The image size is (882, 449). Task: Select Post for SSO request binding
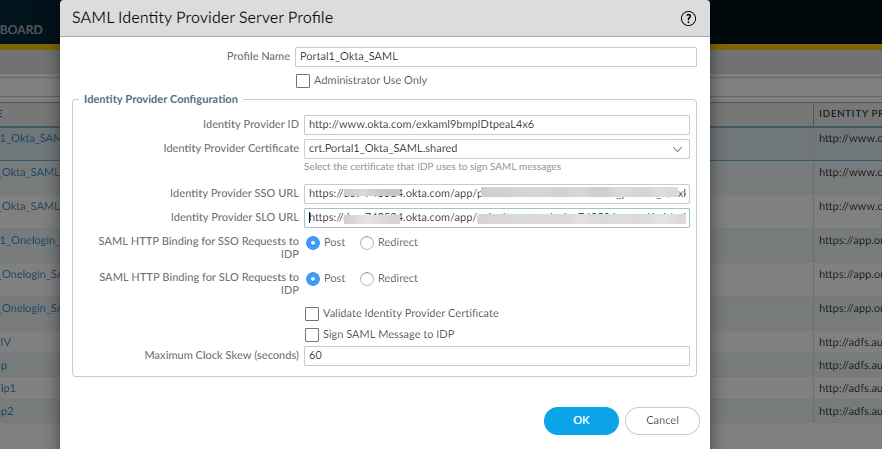pyautogui.click(x=314, y=243)
